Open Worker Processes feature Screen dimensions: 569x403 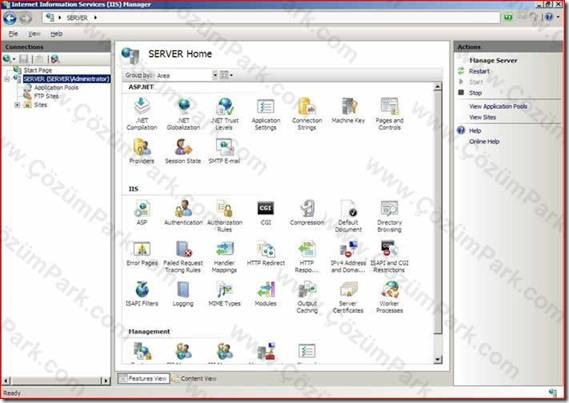coord(389,297)
